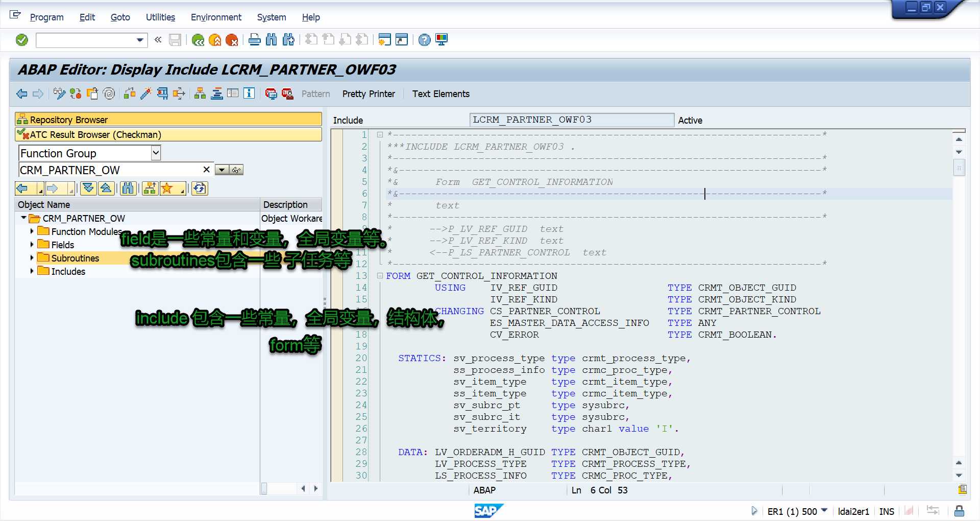Click the Set/Delete Session Breakpoint icon

coord(271,94)
